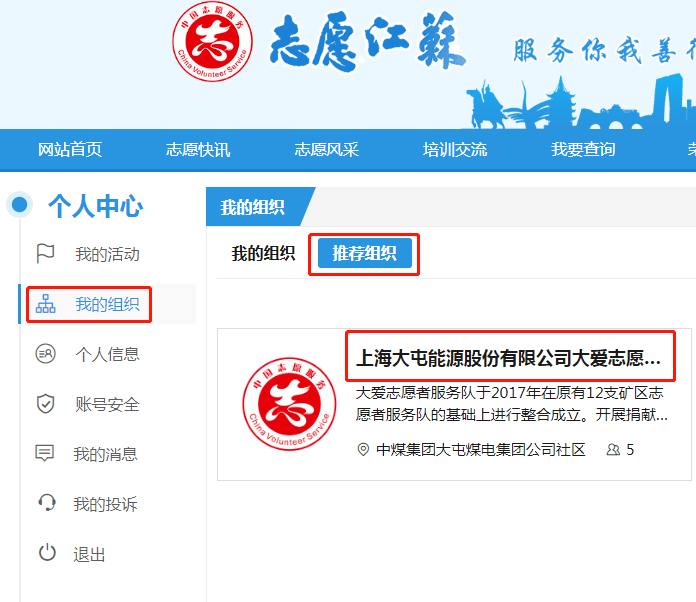
Task: Open 我的消息 in sidebar
Action: (106, 454)
